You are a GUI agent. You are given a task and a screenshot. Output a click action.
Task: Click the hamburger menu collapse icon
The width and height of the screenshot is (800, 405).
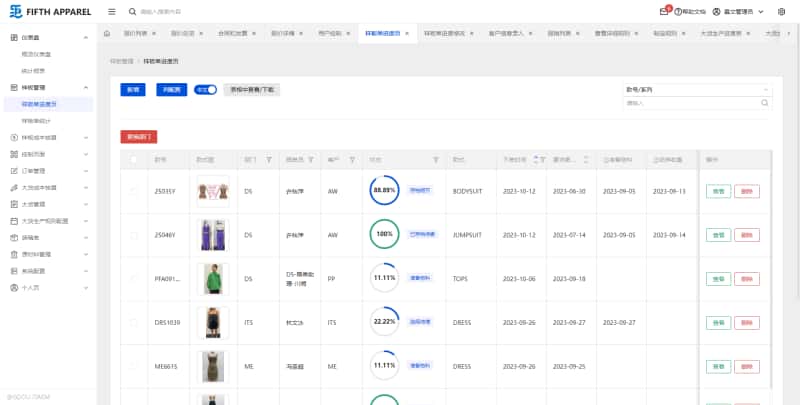[x=110, y=11]
